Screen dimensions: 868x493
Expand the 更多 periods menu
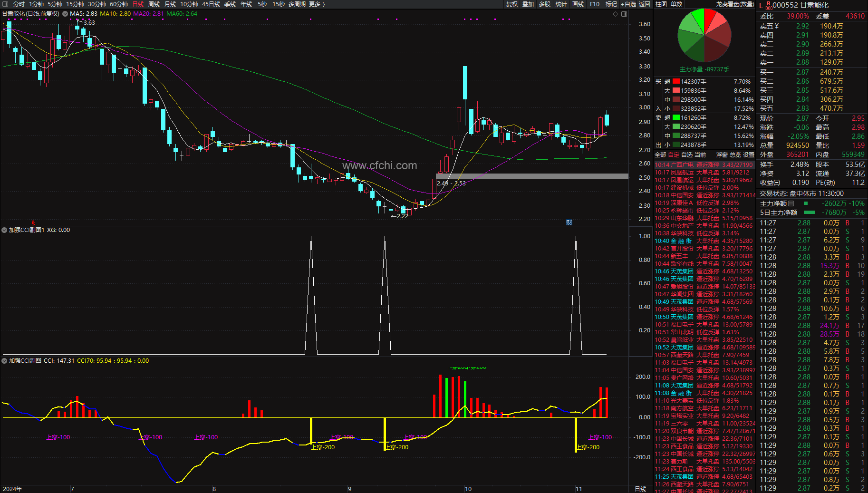[317, 4]
